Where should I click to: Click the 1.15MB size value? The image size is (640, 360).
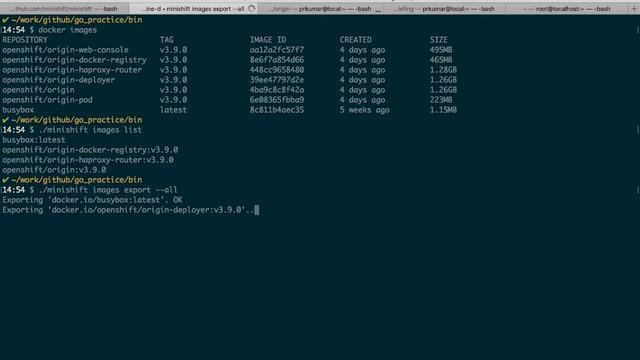click(x=443, y=110)
